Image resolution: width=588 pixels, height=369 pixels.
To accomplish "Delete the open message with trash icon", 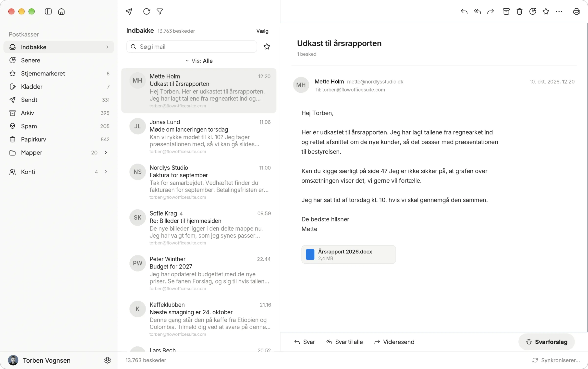I will click(519, 12).
